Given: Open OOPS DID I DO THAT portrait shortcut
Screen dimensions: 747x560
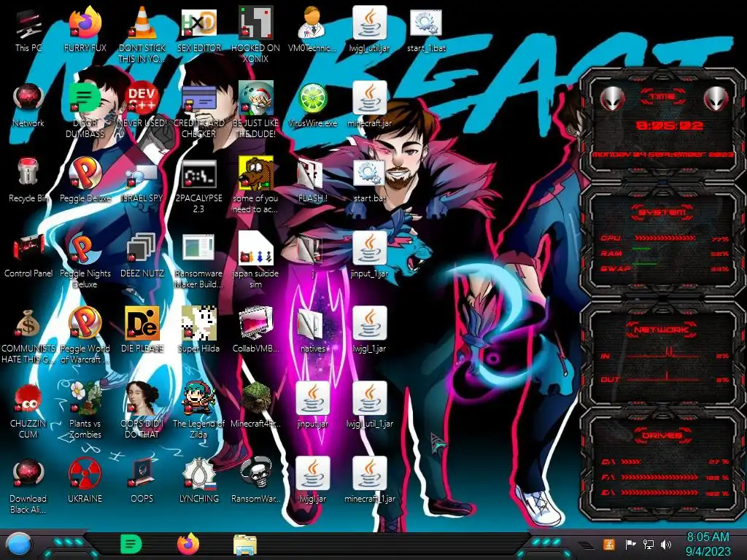Looking at the screenshot, I should [142, 411].
